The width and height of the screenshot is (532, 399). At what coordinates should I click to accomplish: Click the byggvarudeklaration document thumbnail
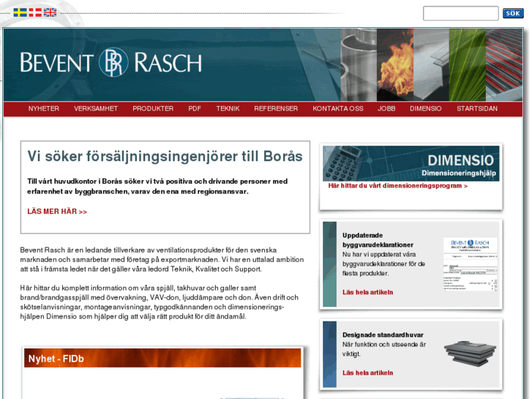471,264
